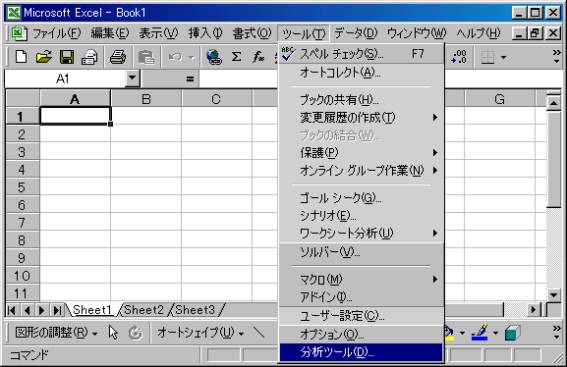Expand ワークシート分析(U) submenu
The height and width of the screenshot is (367, 567).
[361, 233]
